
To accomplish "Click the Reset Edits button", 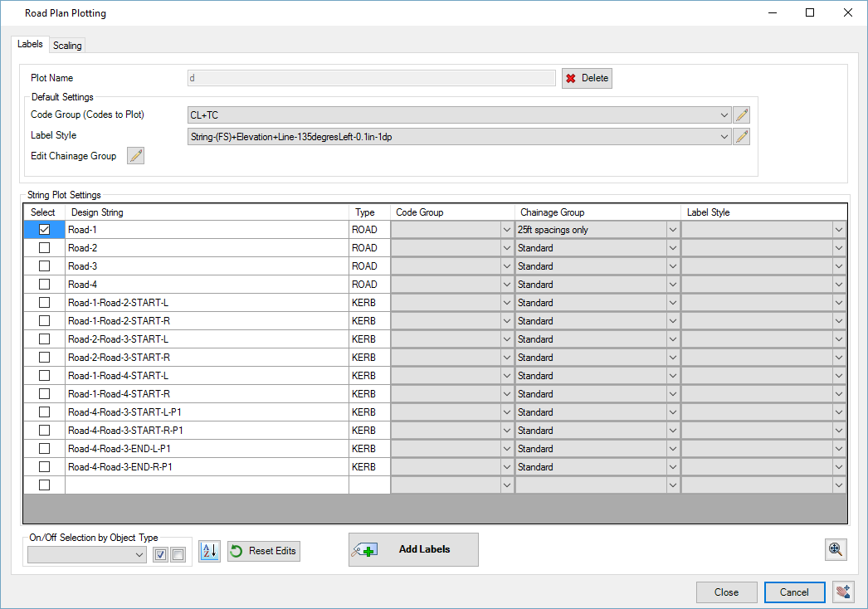I will coord(264,551).
